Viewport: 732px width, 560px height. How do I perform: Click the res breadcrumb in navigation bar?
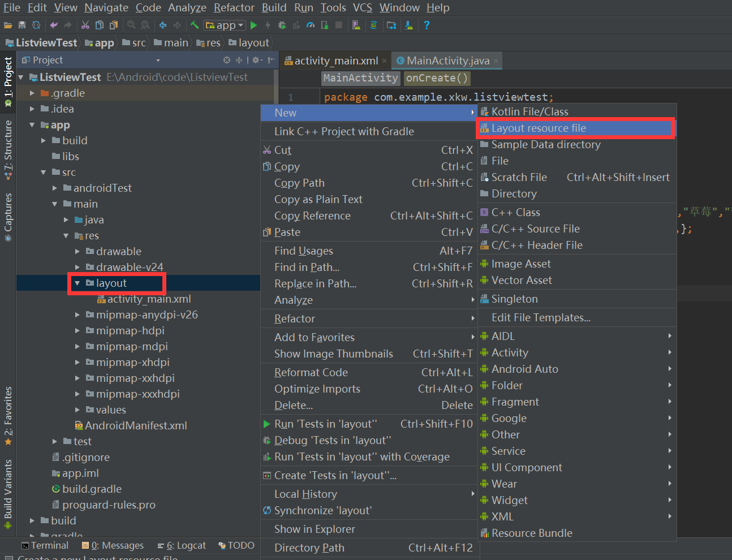click(x=209, y=42)
